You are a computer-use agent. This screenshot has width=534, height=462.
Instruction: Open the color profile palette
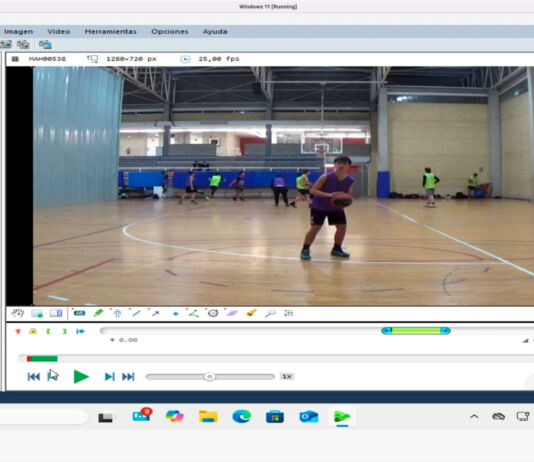click(288, 313)
